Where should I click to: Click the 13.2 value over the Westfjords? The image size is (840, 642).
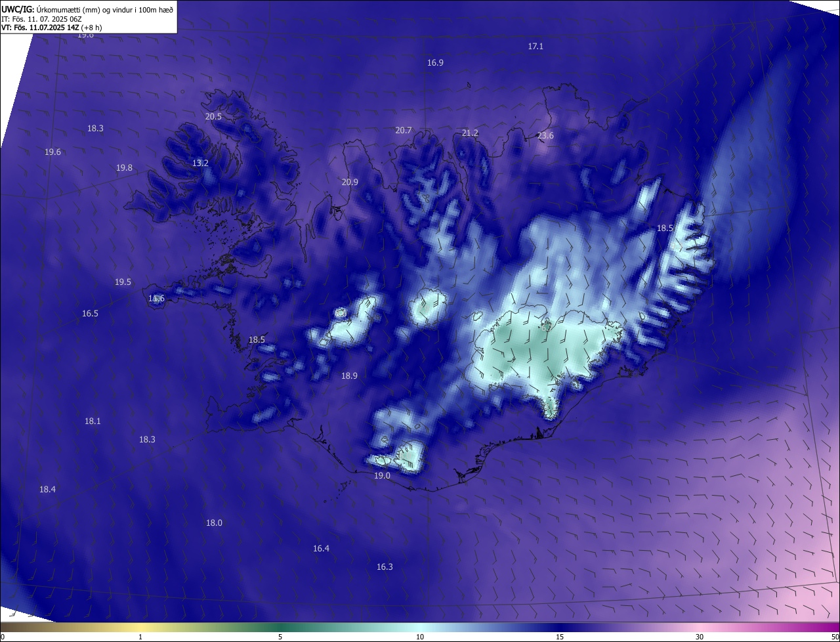[x=200, y=163]
